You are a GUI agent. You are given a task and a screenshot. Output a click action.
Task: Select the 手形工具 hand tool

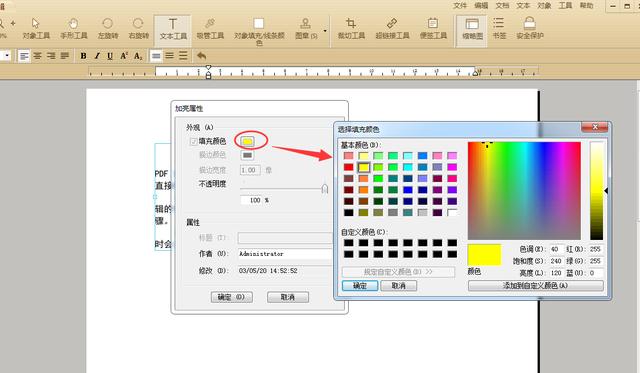click(74, 29)
